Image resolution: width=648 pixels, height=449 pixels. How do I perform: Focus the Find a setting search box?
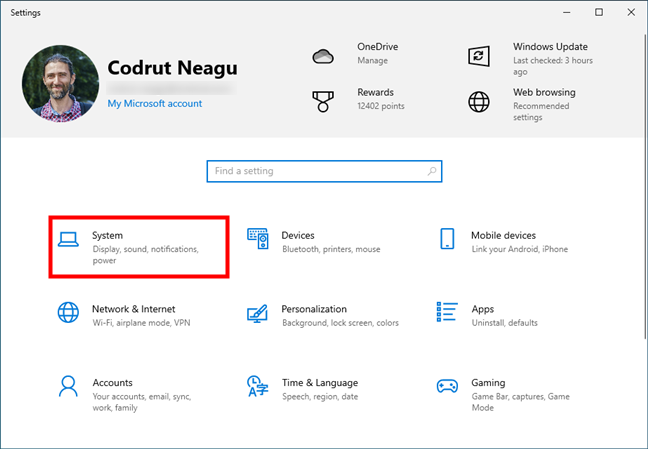point(324,171)
